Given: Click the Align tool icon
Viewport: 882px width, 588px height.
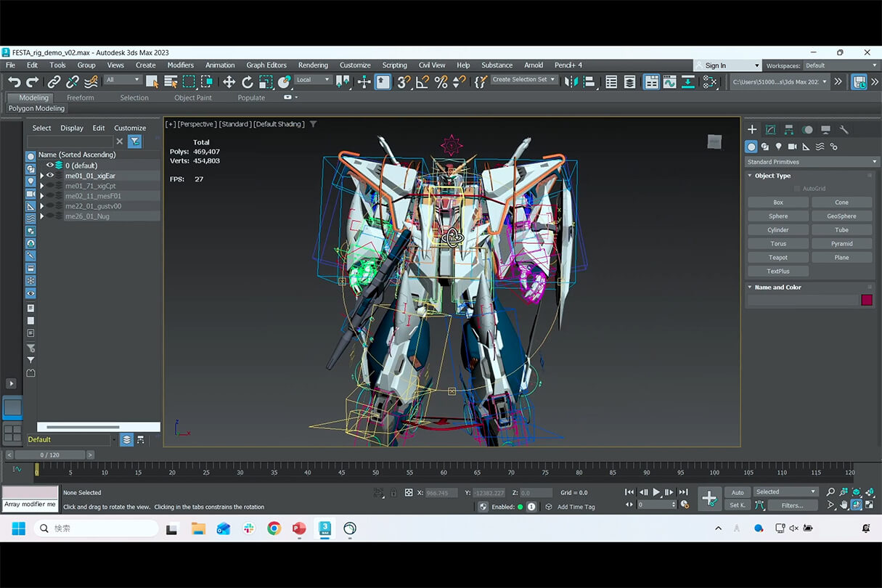Looking at the screenshot, I should [589, 82].
